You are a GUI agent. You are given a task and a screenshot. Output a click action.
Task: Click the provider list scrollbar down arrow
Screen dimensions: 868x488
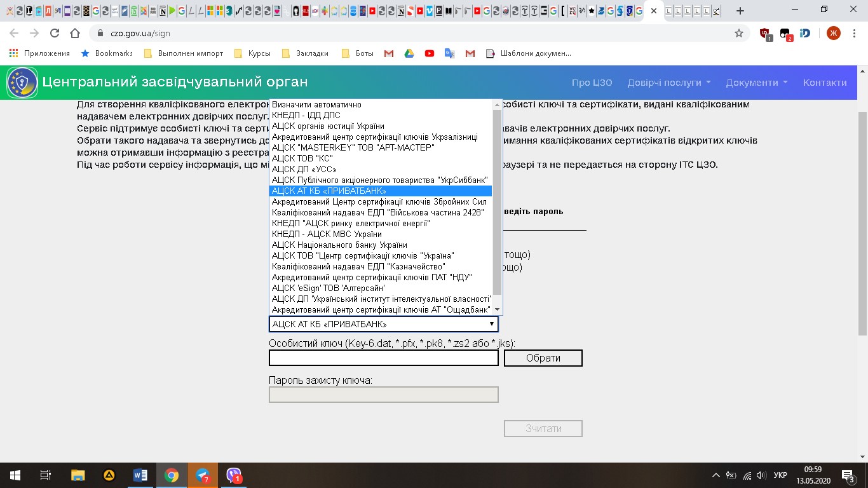click(498, 309)
